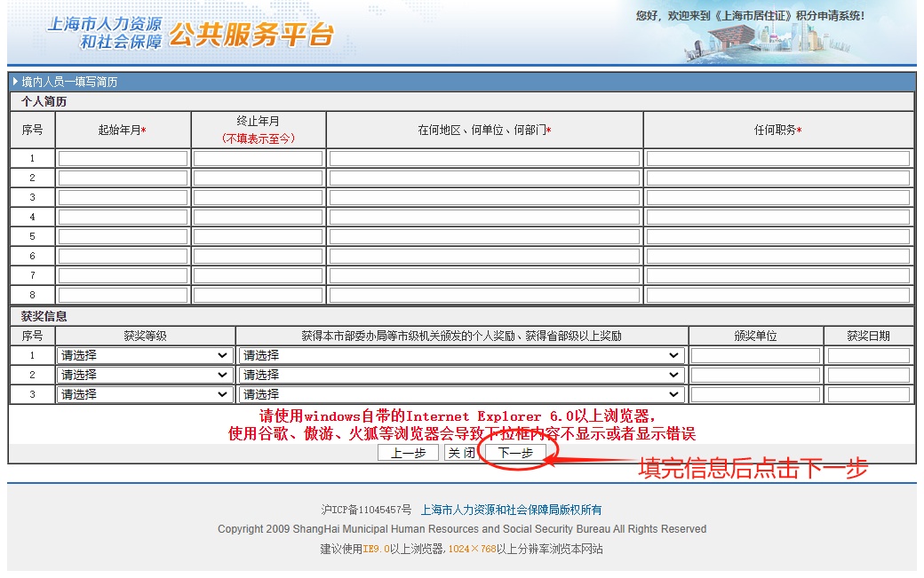
Task: Click the 下一步 button
Action: 515,453
